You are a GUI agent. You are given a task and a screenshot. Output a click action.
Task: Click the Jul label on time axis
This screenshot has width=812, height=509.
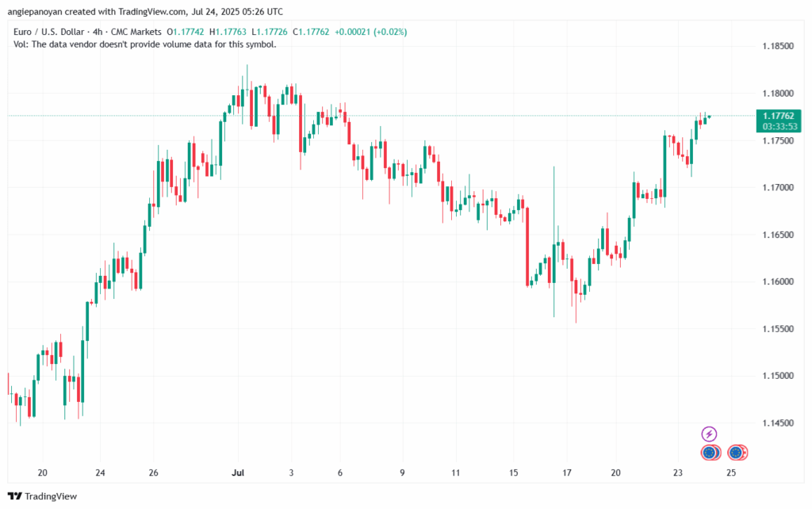click(x=238, y=473)
